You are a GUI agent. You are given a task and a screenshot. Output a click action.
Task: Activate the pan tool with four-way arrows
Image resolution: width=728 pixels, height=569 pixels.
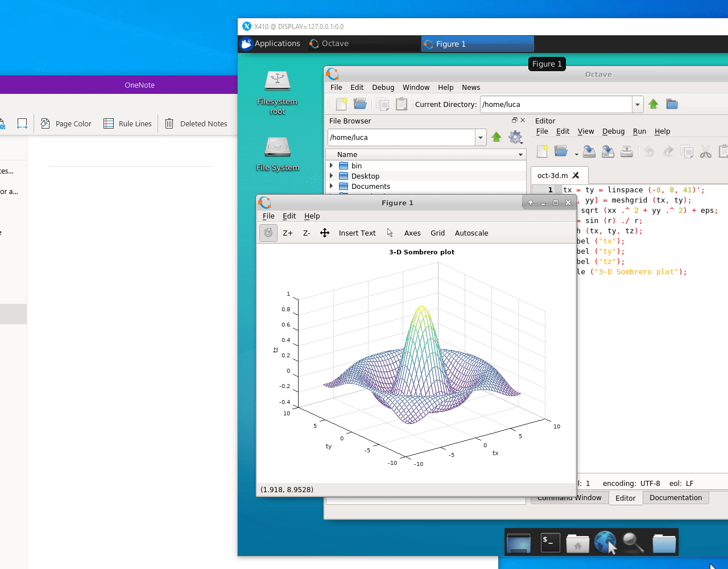[325, 233]
